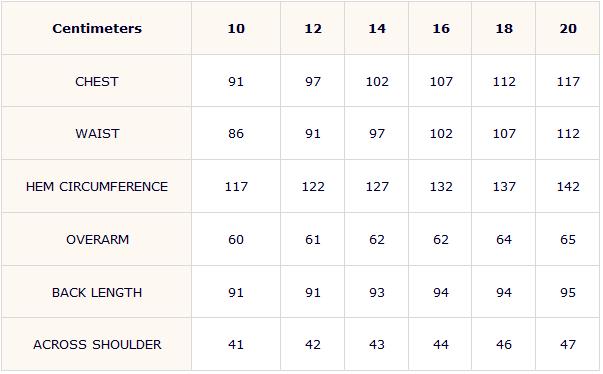Click the BACK LENGTH row label
Screen dimensions: 603x374
click(97, 293)
